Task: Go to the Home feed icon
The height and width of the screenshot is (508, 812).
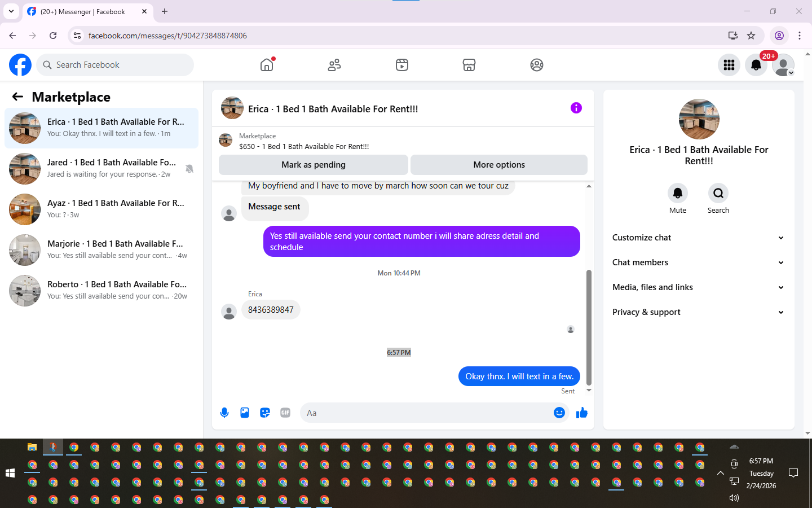Action: tap(267, 65)
